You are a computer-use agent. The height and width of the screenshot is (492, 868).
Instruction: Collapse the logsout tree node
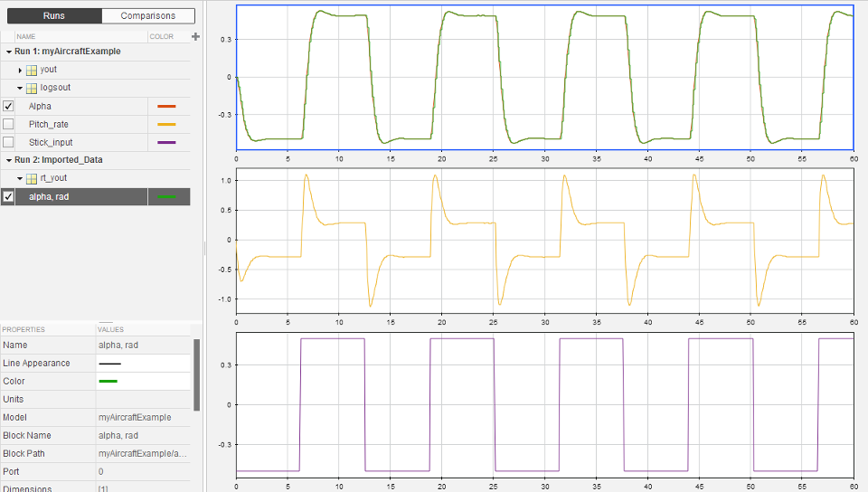(20, 88)
